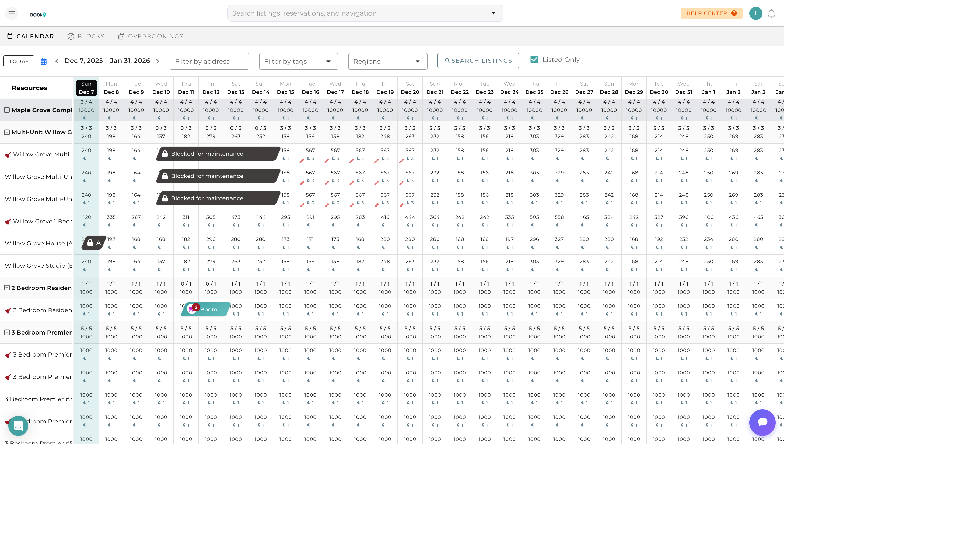
Task: Open the blue calendar date picker icon
Action: tap(44, 61)
